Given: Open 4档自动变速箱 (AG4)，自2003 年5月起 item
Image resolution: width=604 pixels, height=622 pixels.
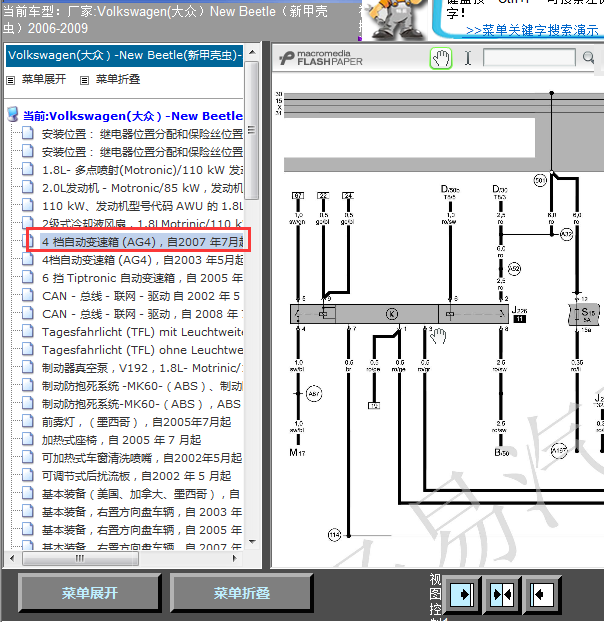Looking at the screenshot, I should point(142,260).
